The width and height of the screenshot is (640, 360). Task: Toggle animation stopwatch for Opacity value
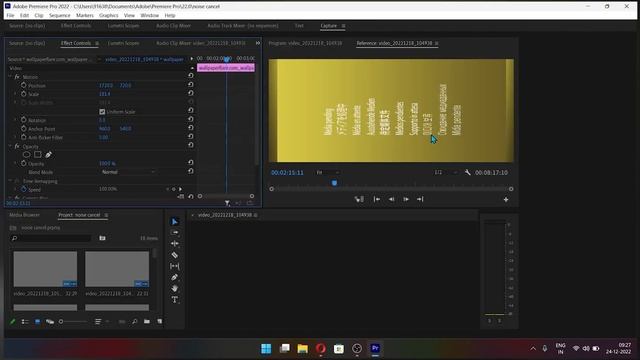point(24,163)
